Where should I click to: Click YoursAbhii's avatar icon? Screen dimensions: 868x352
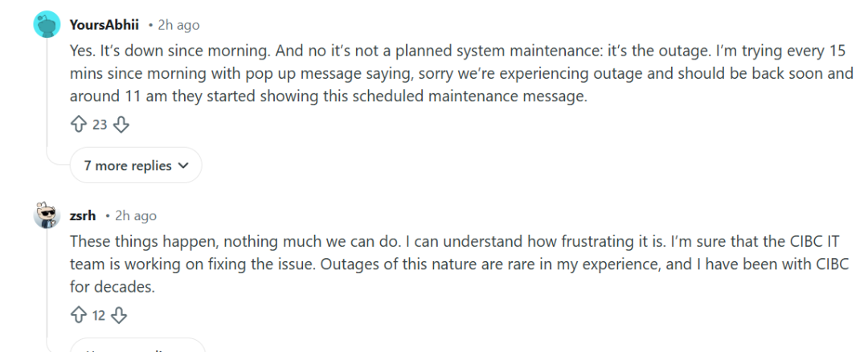point(47,25)
